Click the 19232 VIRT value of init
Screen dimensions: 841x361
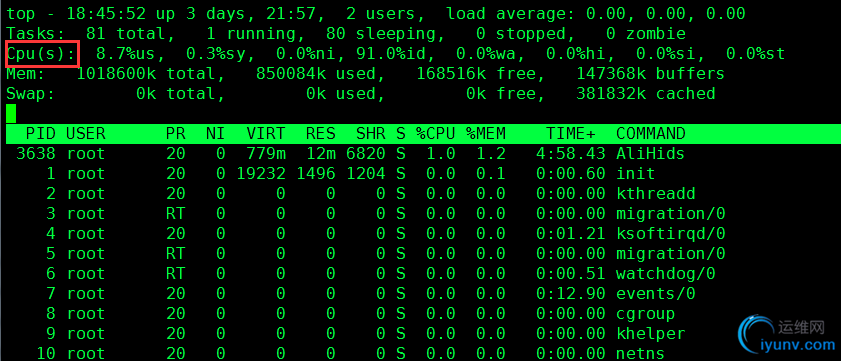pyautogui.click(x=261, y=174)
